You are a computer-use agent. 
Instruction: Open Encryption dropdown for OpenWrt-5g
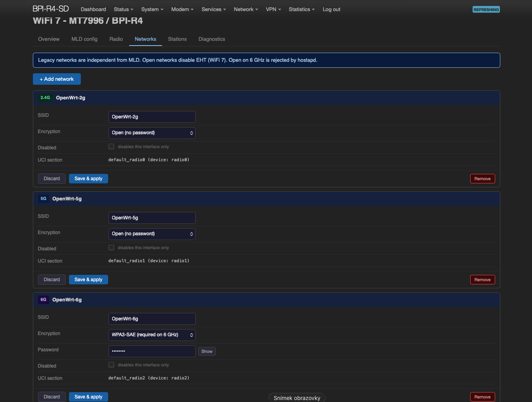coord(152,234)
